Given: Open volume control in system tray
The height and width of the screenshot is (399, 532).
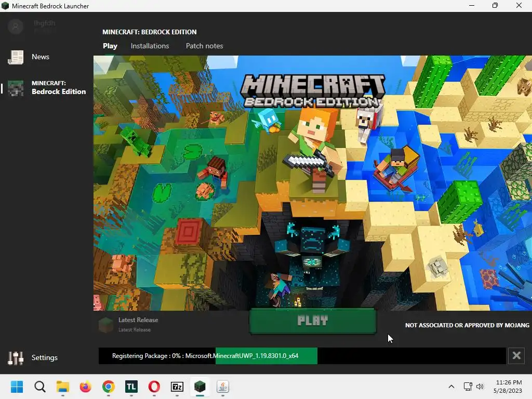Looking at the screenshot, I should click(480, 387).
